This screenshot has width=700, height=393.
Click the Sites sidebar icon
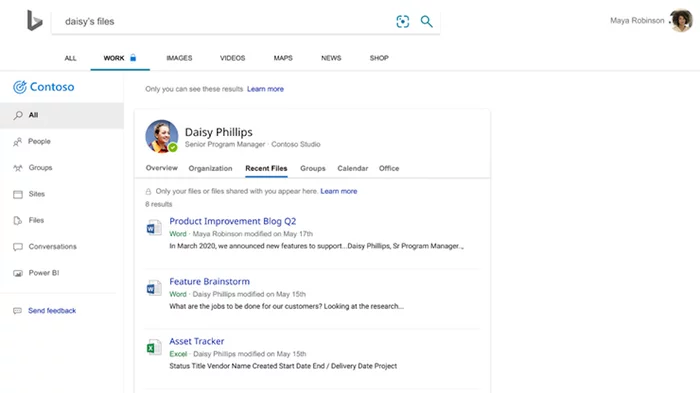point(18,194)
